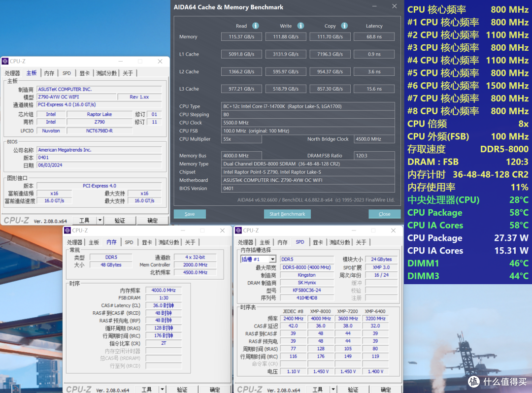Click memory size 48 GBytes field

(x=111, y=265)
